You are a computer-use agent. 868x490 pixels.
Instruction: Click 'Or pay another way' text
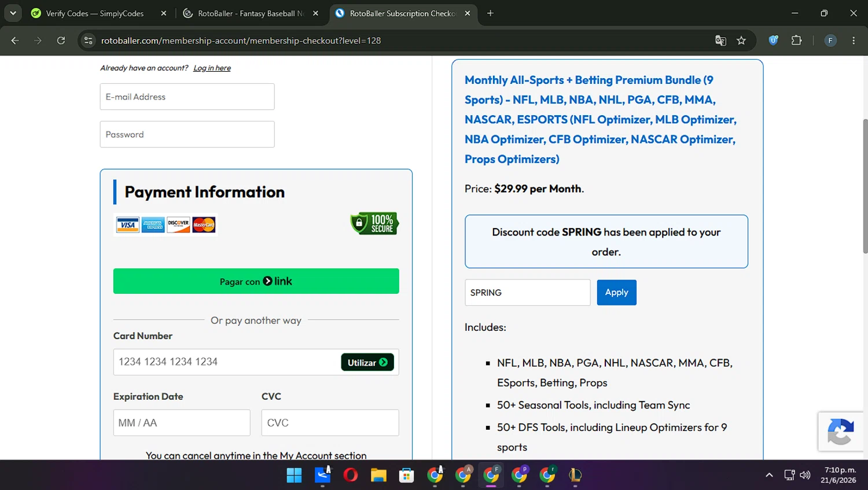click(x=256, y=320)
